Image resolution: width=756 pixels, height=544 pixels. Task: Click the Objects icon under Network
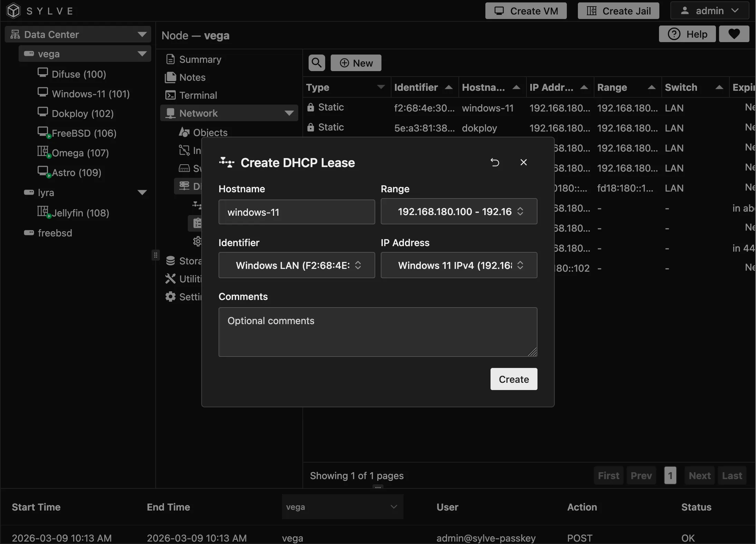(x=184, y=132)
